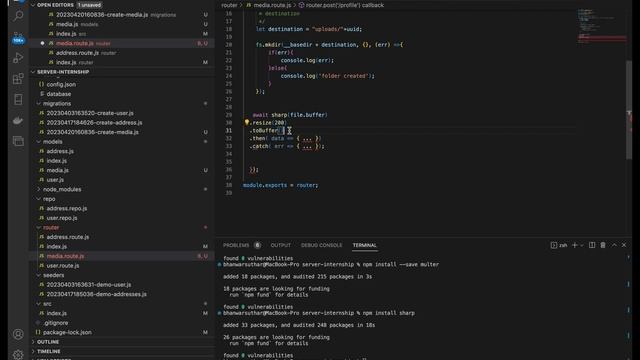640x360 pixels.
Task: Open terminal launch profile dropdown arrow
Action: 582,245
